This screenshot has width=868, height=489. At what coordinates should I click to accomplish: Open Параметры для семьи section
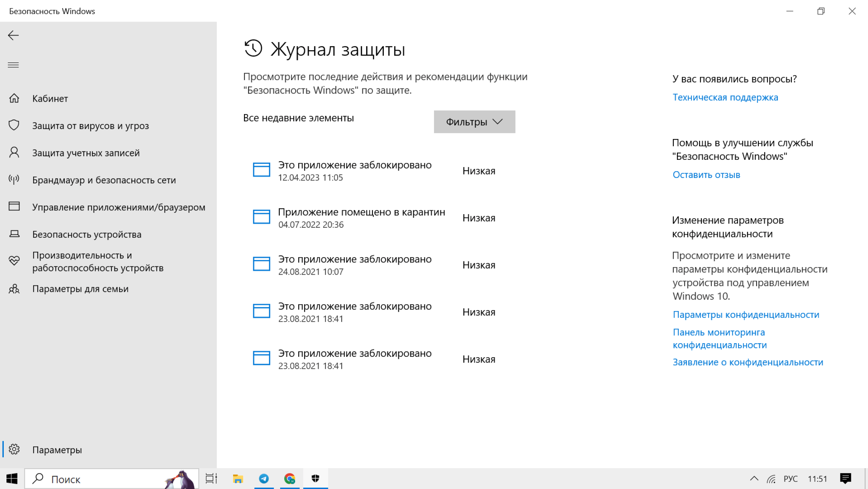(80, 289)
